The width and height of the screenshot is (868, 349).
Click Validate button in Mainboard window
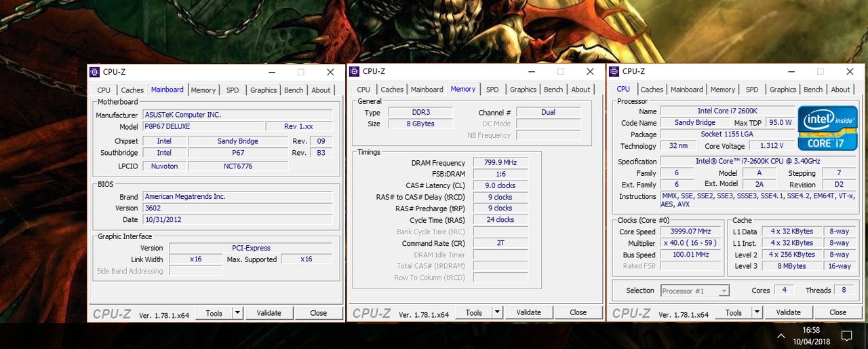[269, 313]
